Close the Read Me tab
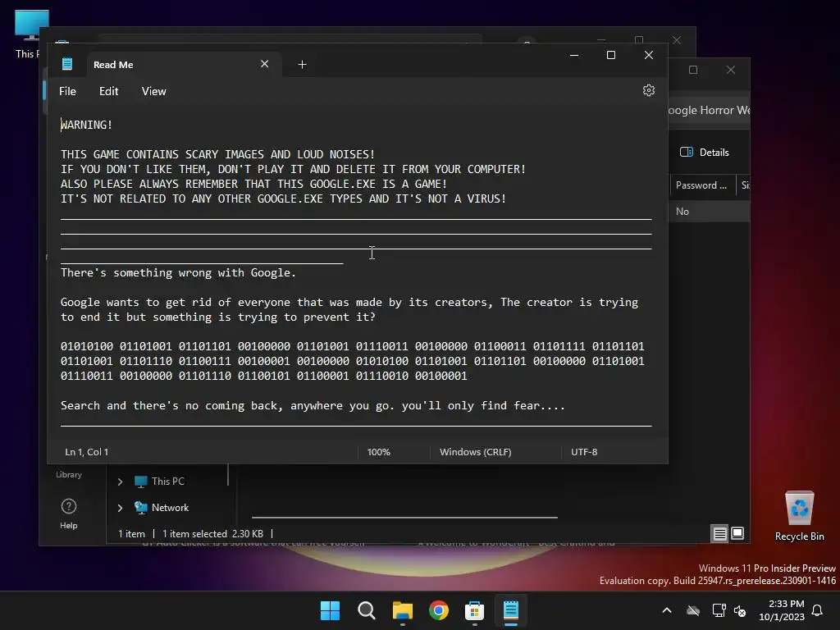This screenshot has height=630, width=840. coord(264,64)
